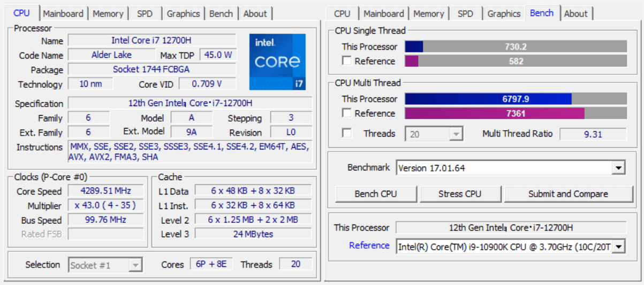Click the Name field Intel Core i7 12700H
The image size is (644, 285).
pyautogui.click(x=152, y=40)
